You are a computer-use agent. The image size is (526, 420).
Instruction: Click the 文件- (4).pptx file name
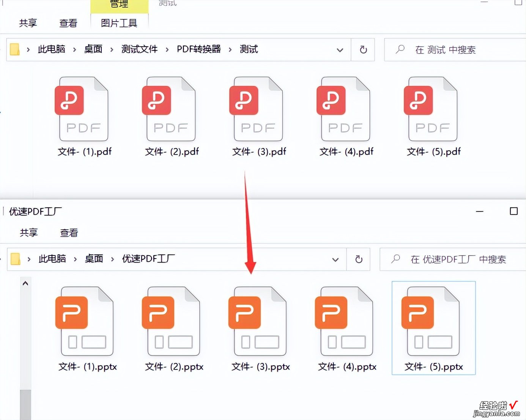(347, 367)
